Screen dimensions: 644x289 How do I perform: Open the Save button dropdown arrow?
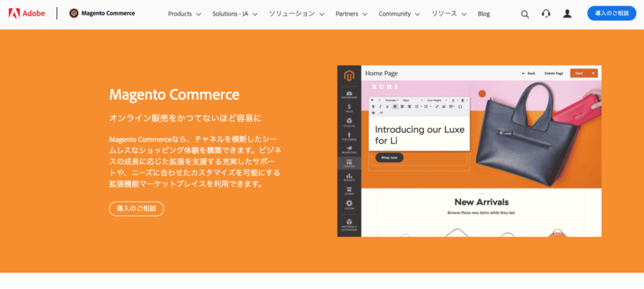tap(594, 73)
